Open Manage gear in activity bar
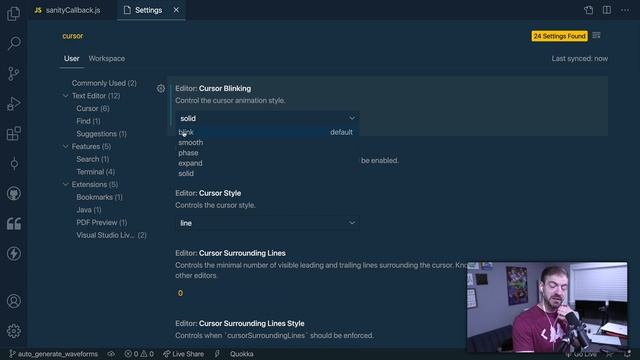This screenshot has height=360, width=640. pos(14,331)
